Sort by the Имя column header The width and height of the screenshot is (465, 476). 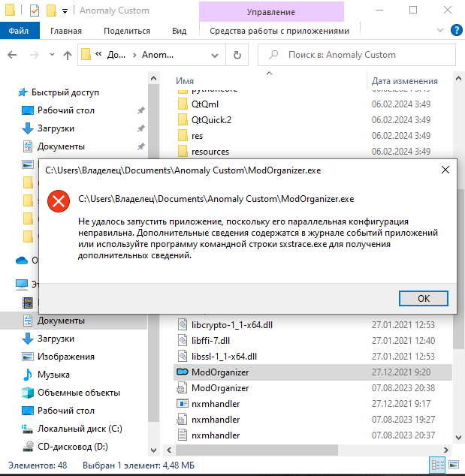[185, 81]
